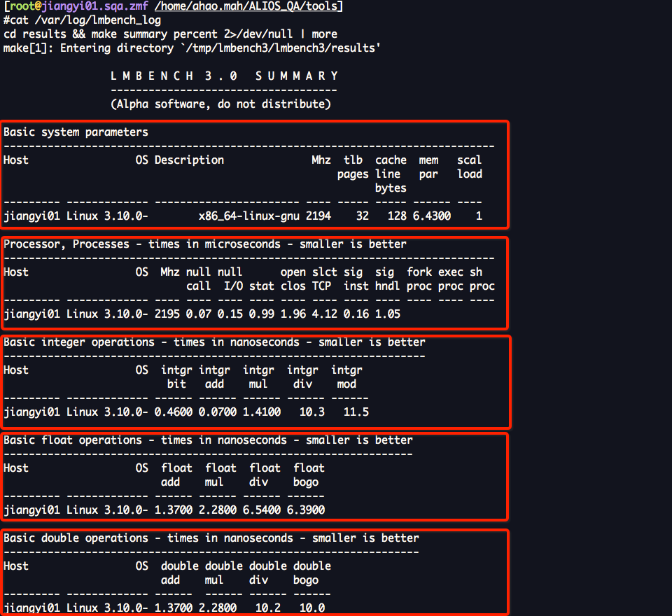
Task: Click the double bogo value 10.0
Action: point(312,608)
